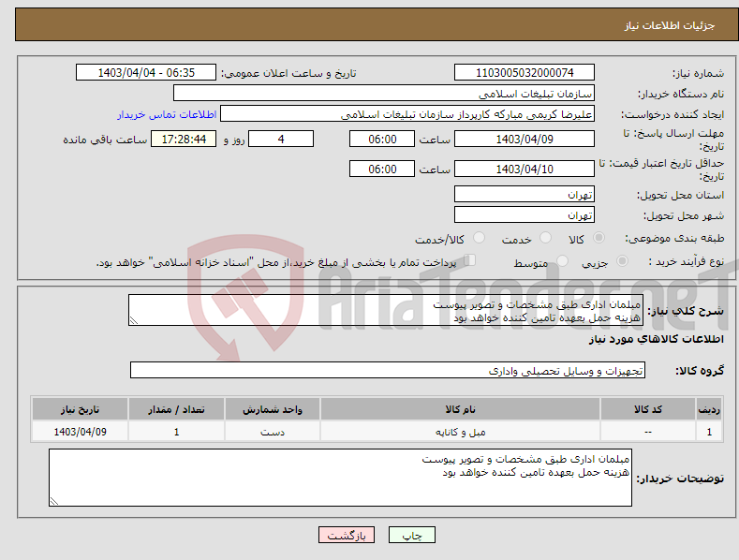Click table cell with date 1403/04/09
This screenshot has height=560, width=739.
[81, 432]
